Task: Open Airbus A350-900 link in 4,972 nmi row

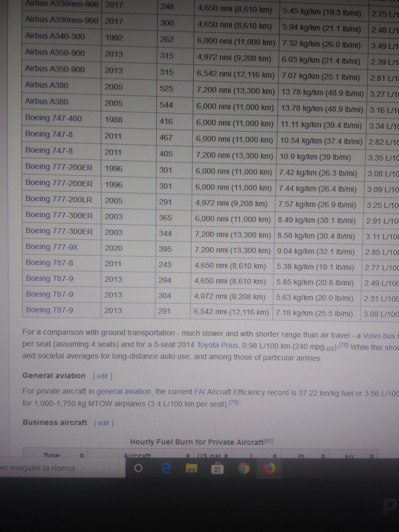Action: [55, 53]
